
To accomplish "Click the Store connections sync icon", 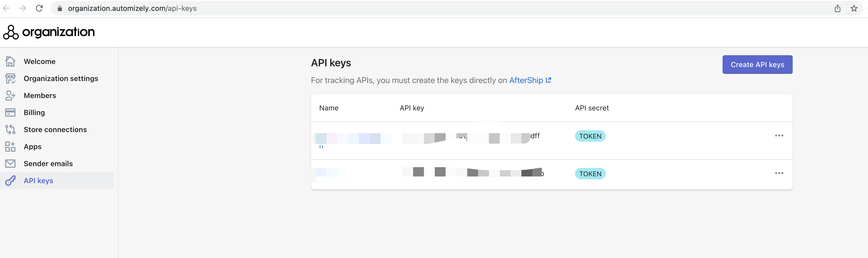I will click(10, 130).
